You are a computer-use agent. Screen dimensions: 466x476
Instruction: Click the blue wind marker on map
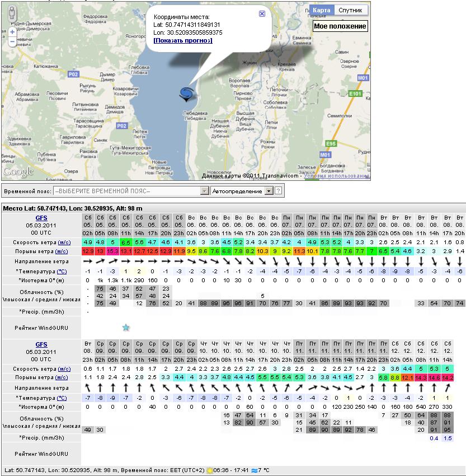click(x=186, y=94)
